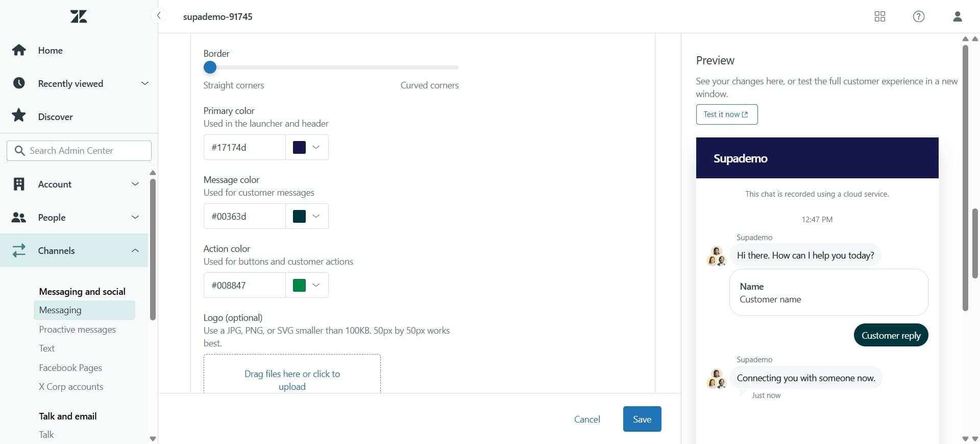Open the Message color dropdown
980x444 pixels.
point(315,216)
